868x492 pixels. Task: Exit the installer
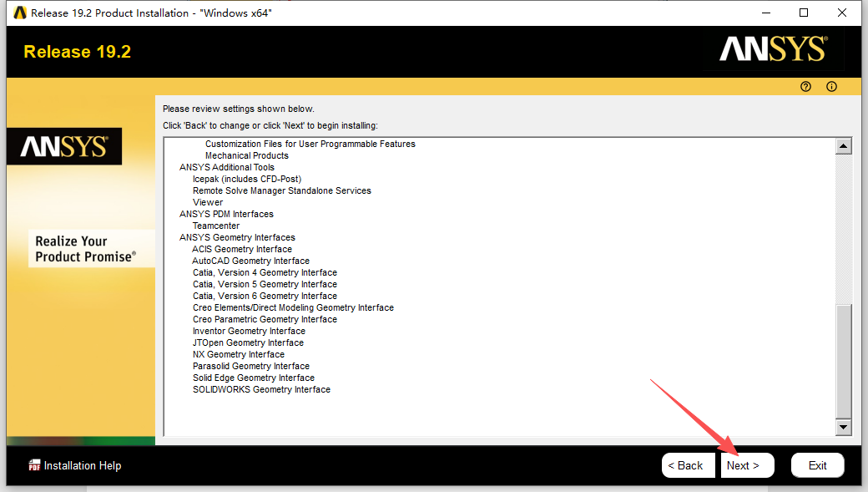(x=817, y=465)
